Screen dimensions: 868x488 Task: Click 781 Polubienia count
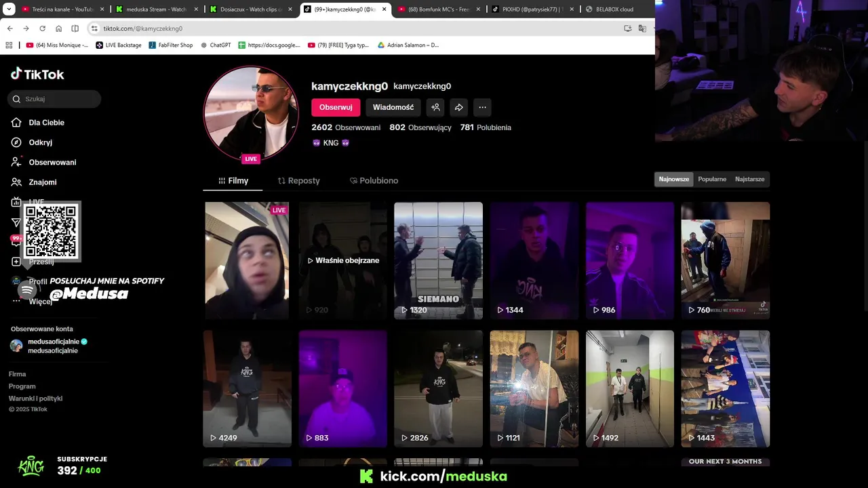pos(486,127)
